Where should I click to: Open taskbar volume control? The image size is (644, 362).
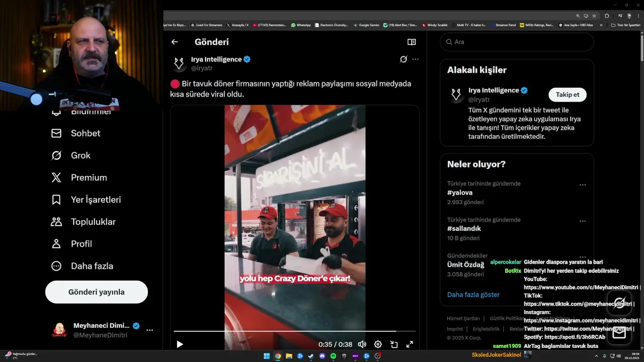pos(618,356)
